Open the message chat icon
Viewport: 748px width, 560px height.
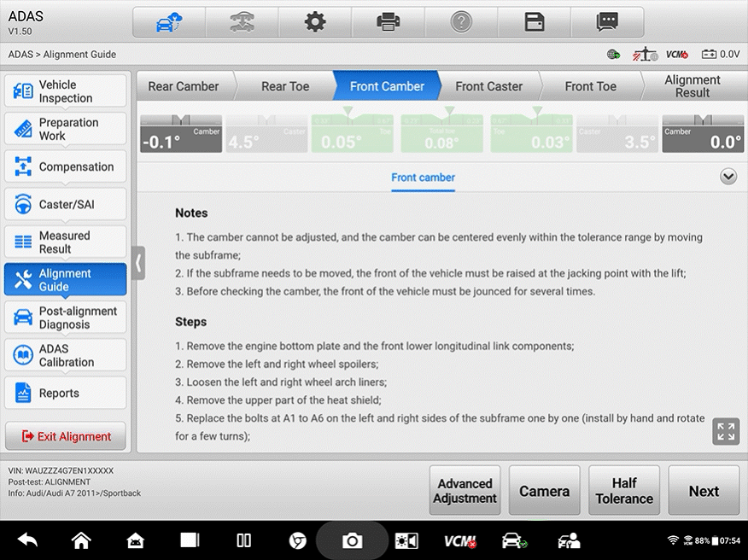coord(607,22)
